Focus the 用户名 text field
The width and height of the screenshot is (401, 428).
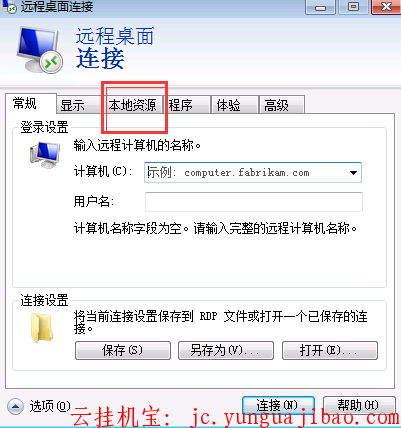[254, 202]
